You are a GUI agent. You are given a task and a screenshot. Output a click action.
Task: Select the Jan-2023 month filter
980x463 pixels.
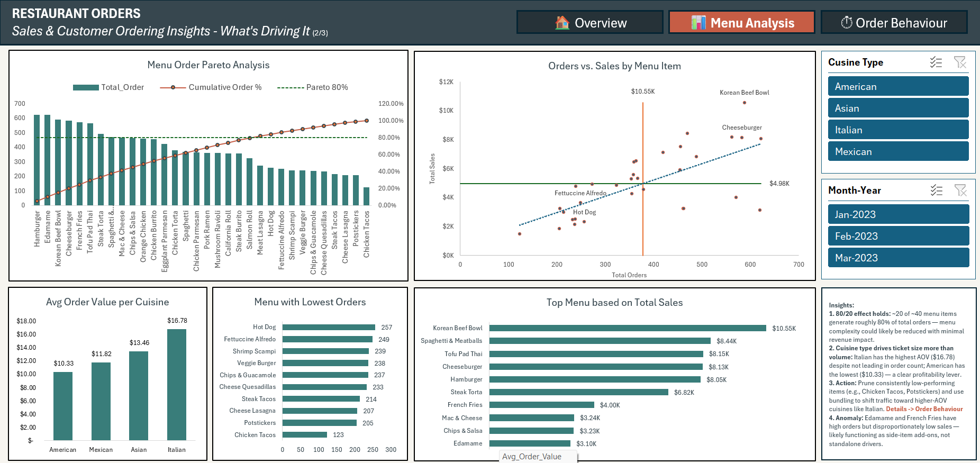coord(898,214)
